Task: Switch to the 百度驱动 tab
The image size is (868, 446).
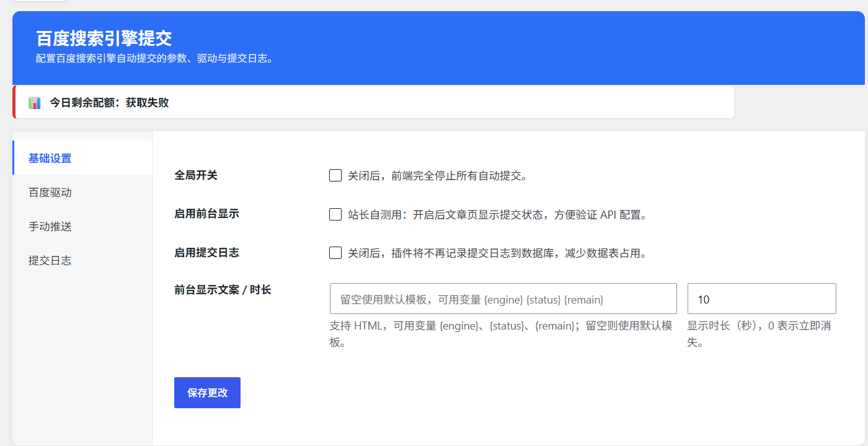Action: (82, 192)
